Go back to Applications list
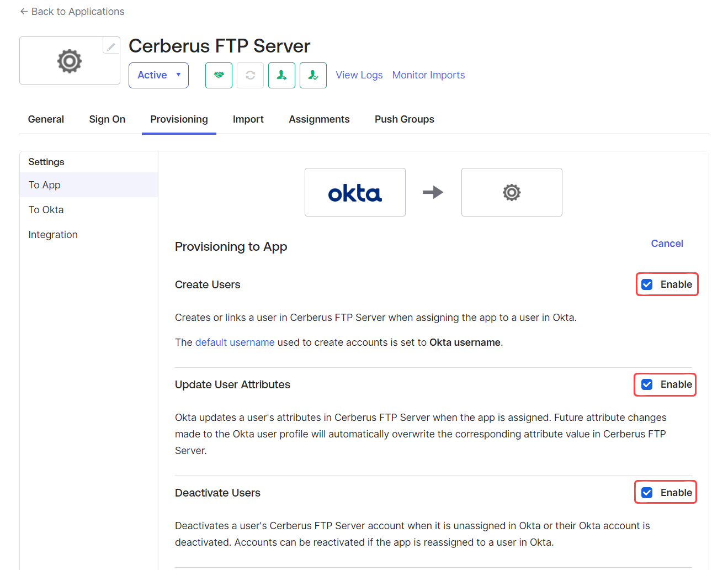This screenshot has height=570, width=728. point(72,12)
